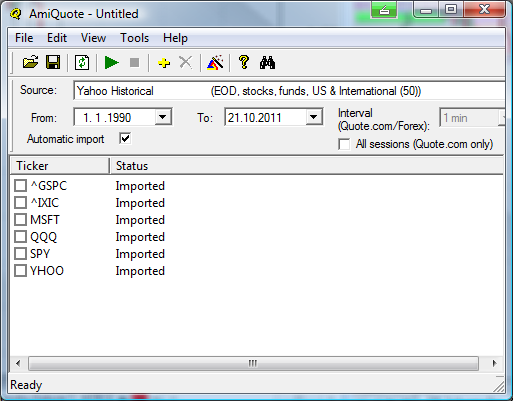
Task: Enable All sessions (Quote.com only) checkbox
Action: pyautogui.click(x=344, y=144)
